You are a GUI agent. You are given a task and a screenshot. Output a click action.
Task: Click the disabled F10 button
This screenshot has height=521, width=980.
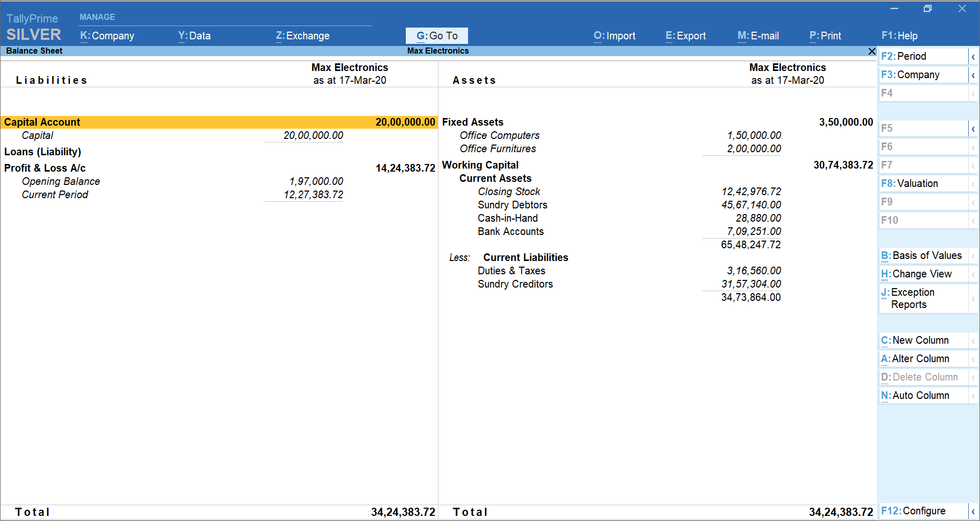pyautogui.click(x=923, y=220)
